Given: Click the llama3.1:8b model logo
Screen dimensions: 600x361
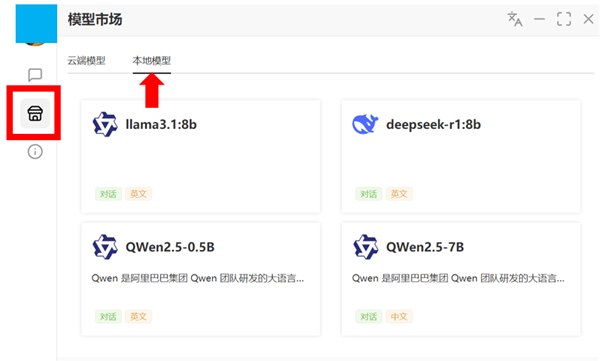Looking at the screenshot, I should pos(105,124).
